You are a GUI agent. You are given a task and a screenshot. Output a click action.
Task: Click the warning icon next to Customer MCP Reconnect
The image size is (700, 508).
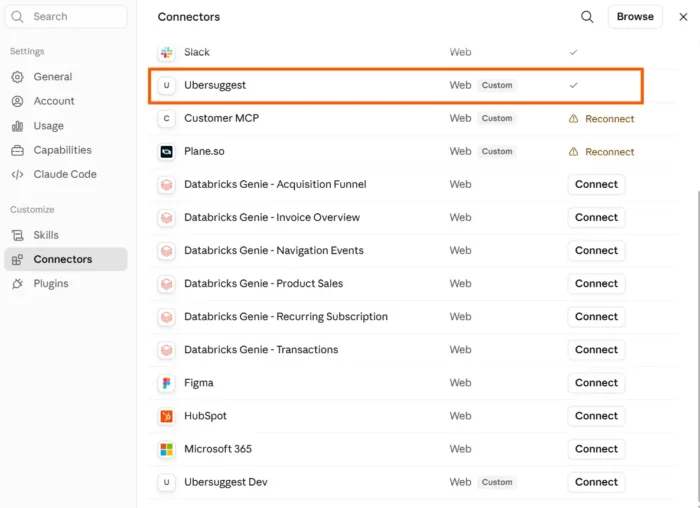coord(573,119)
